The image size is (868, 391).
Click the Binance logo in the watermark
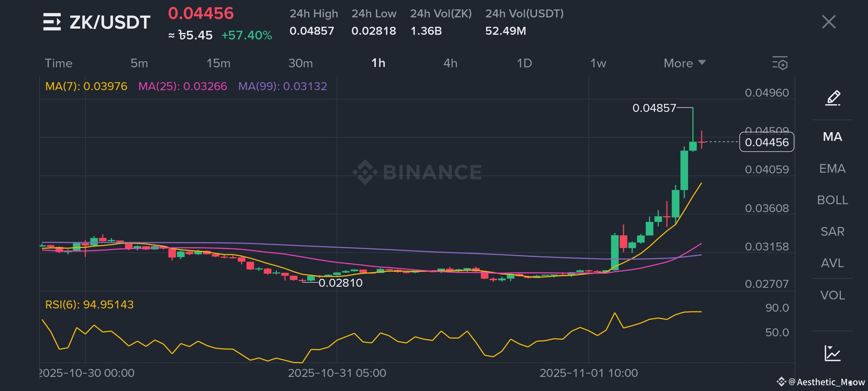point(365,172)
